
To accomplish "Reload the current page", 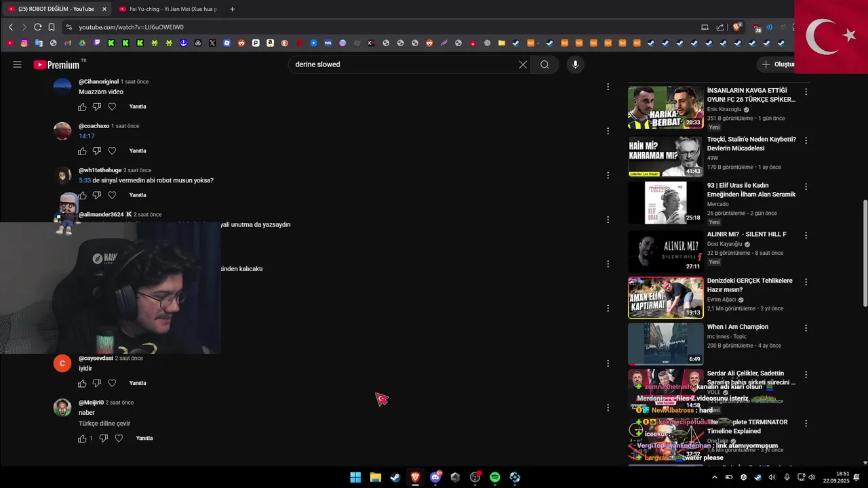I will [x=38, y=27].
